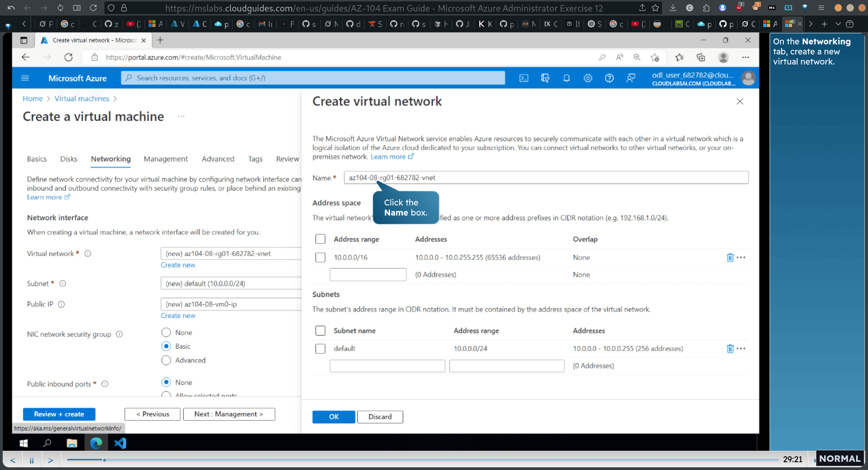The width and height of the screenshot is (868, 470).
Task: Click the Previous button
Action: 152,414
